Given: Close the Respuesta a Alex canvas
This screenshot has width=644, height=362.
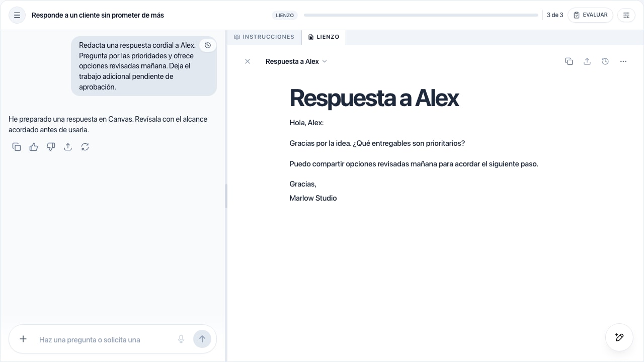Looking at the screenshot, I should pos(248,61).
